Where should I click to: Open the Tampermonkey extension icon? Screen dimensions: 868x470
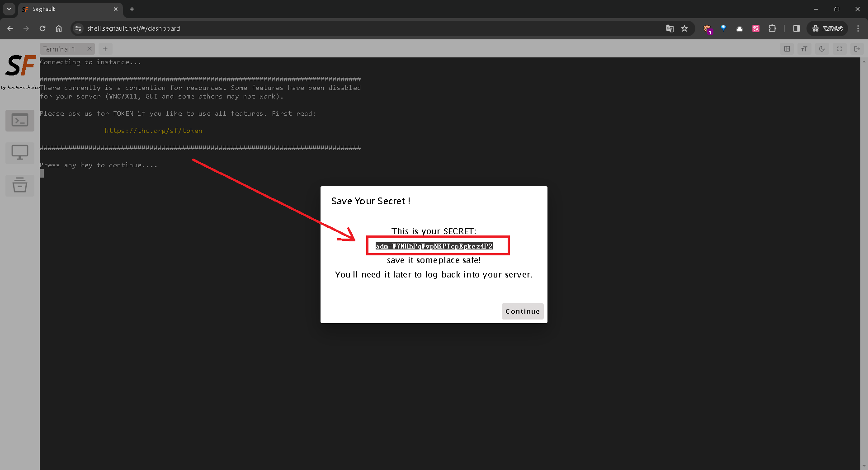(708, 28)
